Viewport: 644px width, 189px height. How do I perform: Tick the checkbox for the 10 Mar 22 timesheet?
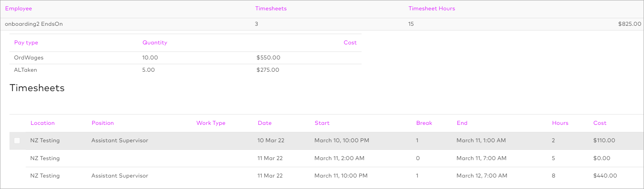point(17,141)
